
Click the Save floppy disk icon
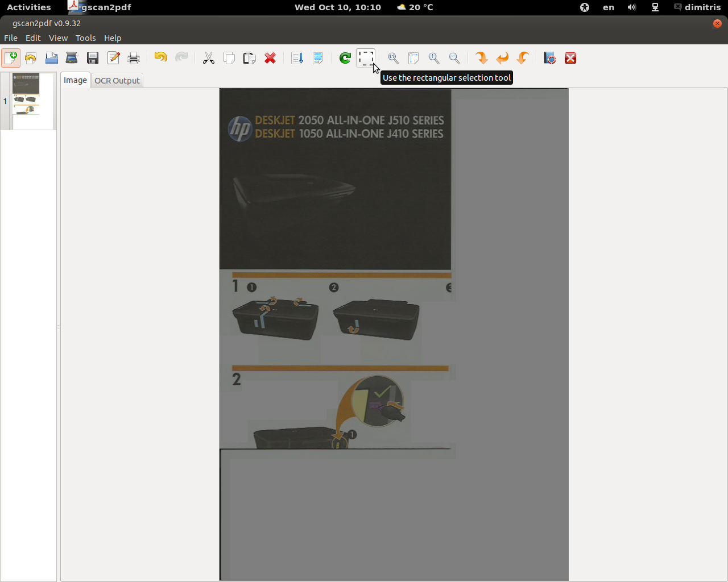point(93,58)
